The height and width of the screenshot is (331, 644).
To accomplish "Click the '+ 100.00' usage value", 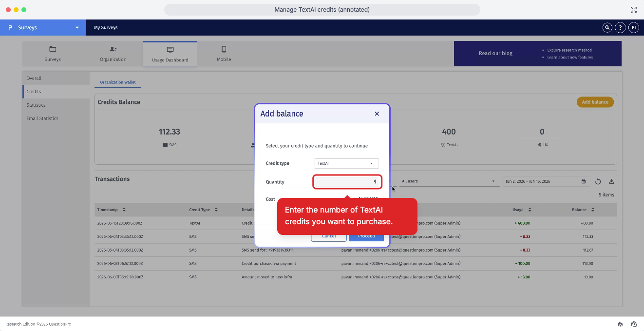I will point(522,263).
